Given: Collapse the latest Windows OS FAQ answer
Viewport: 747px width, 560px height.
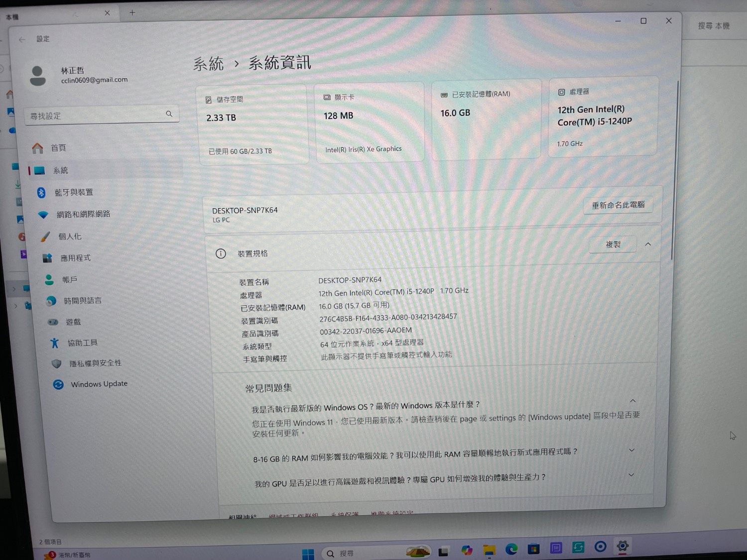Looking at the screenshot, I should pos(632,401).
